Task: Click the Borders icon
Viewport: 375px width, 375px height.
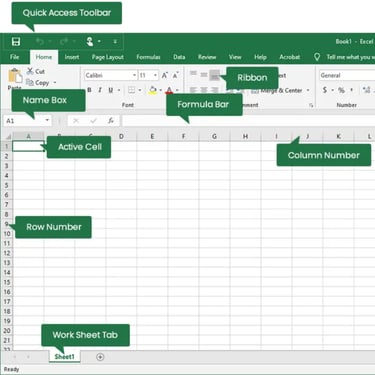Action: click(132, 90)
